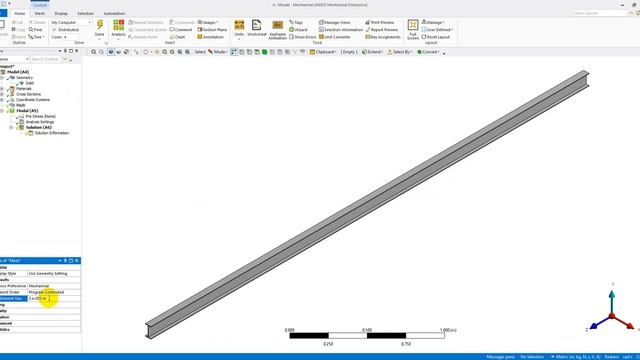640x360 pixels.
Task: Click the Search Outline field
Action: pyautogui.click(x=45, y=60)
